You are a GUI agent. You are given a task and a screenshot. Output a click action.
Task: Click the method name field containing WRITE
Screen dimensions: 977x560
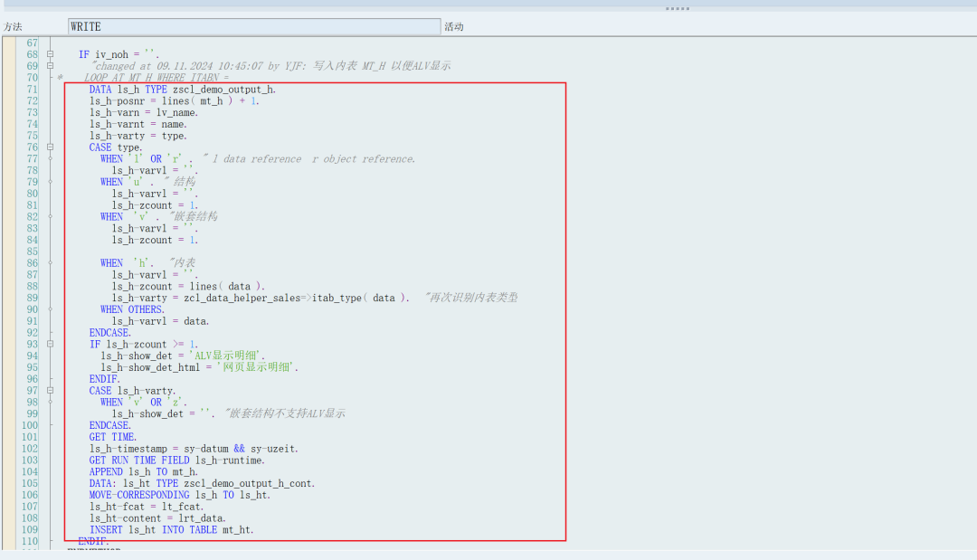coord(253,26)
